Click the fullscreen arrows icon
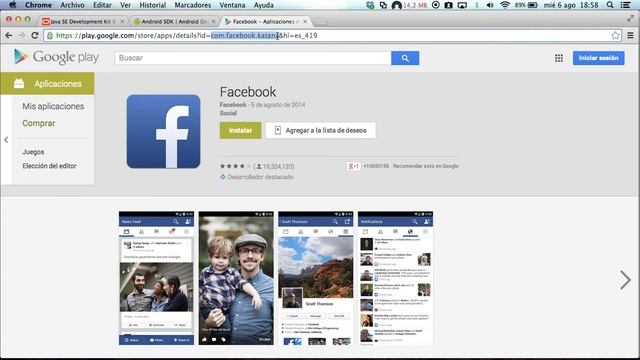This screenshot has height=360, width=640. pyautogui.click(x=631, y=19)
